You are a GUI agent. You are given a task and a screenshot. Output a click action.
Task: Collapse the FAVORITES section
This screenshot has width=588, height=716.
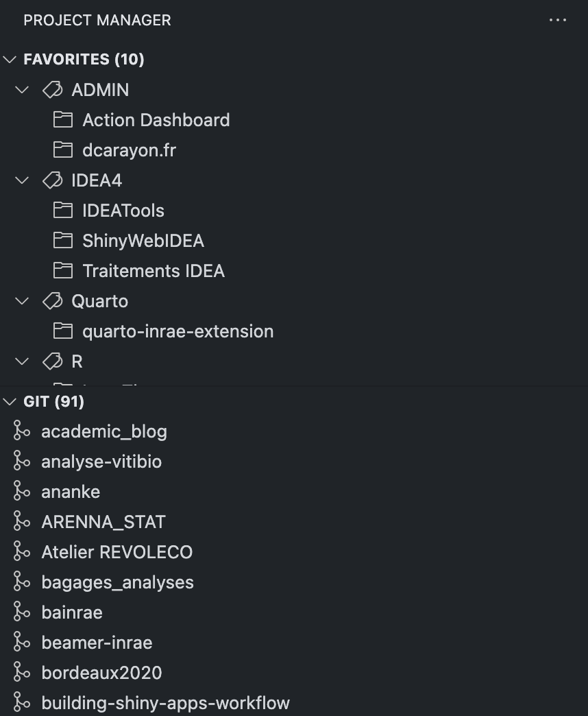point(10,60)
